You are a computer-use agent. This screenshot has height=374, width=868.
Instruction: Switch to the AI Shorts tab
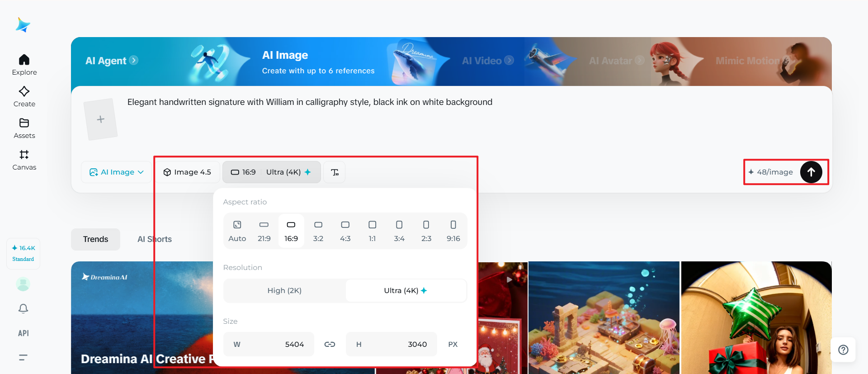(154, 239)
